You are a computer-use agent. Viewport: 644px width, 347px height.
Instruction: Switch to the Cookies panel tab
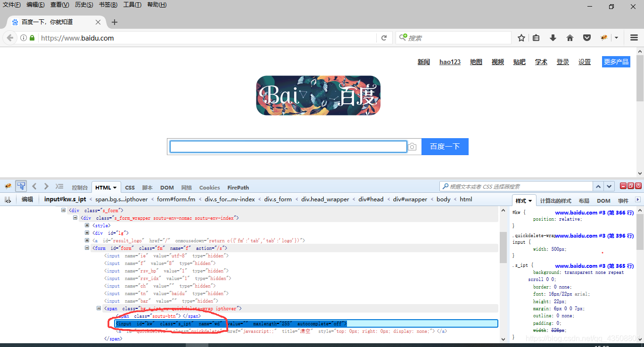coord(209,188)
